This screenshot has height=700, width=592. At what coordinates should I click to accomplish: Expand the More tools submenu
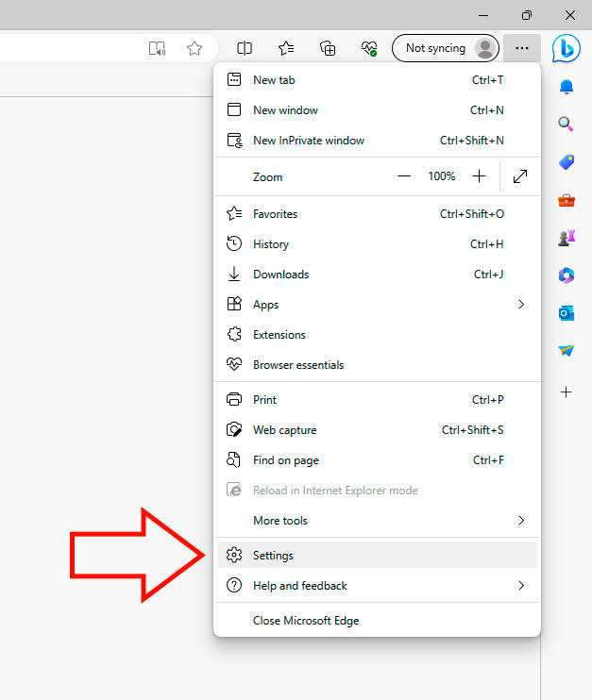pyautogui.click(x=520, y=521)
